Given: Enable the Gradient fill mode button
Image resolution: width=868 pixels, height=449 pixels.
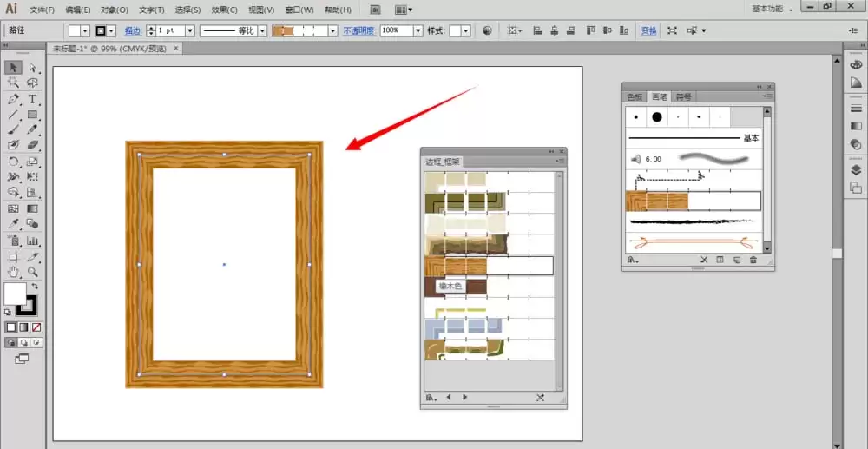Looking at the screenshot, I should click(23, 327).
